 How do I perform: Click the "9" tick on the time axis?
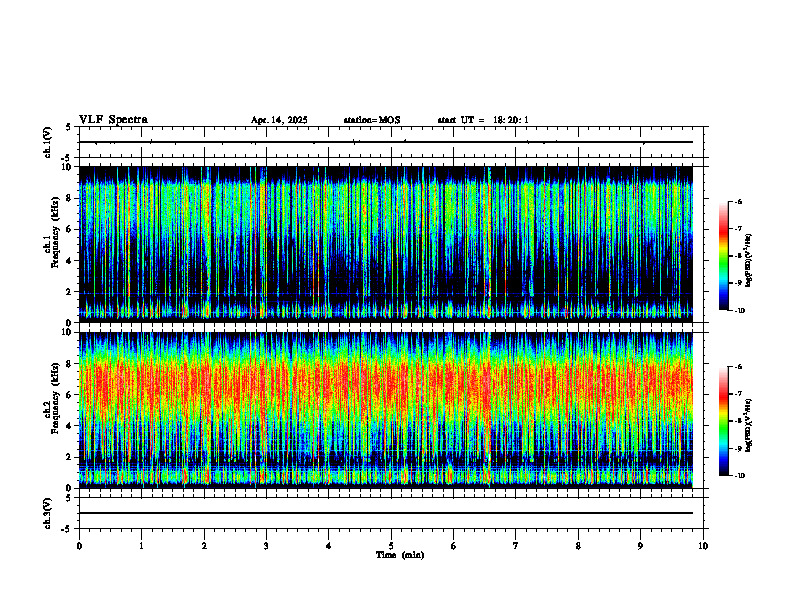coord(640,546)
